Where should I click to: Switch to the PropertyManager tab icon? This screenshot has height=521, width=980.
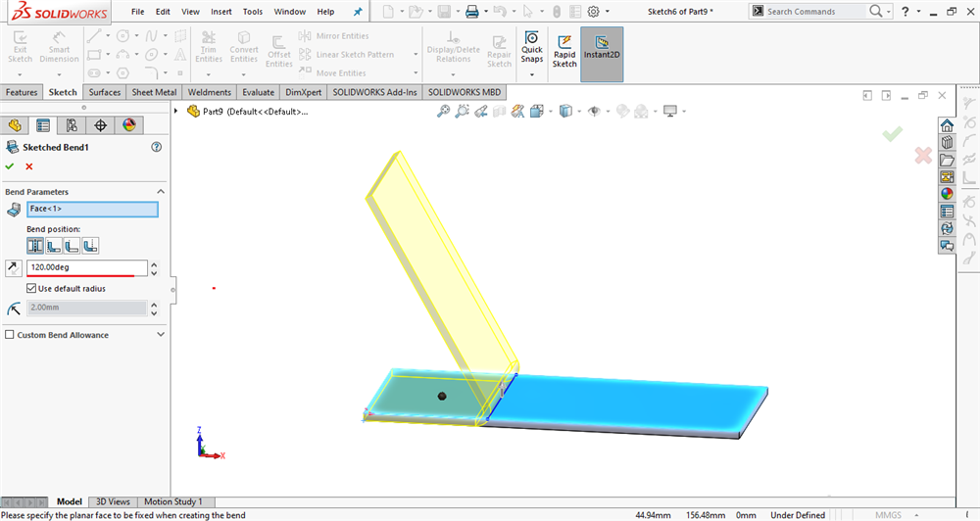pos(43,125)
